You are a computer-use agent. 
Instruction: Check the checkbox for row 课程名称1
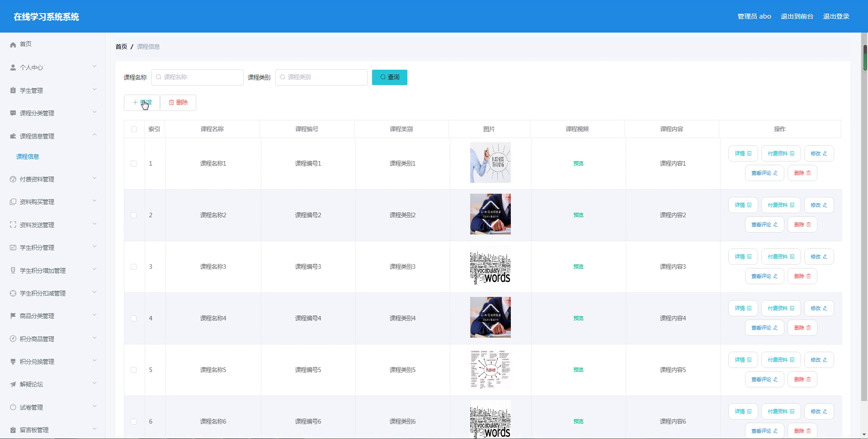pos(134,164)
